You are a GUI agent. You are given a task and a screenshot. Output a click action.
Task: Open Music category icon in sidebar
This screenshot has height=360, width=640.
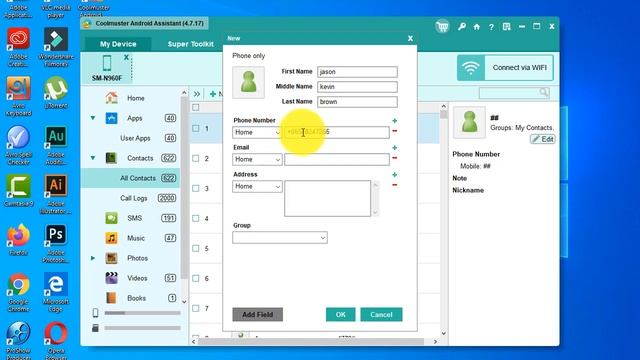click(111, 238)
